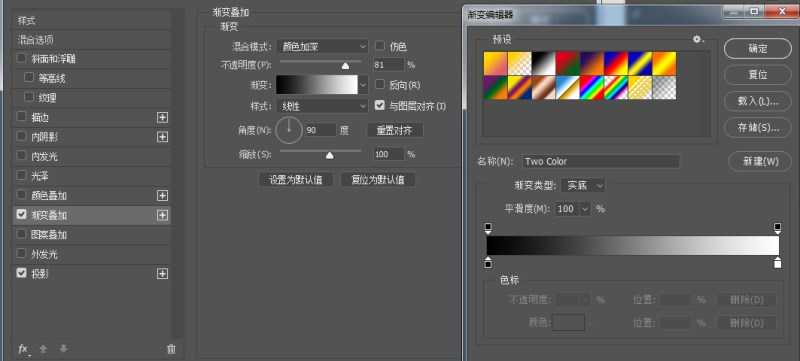
Task: Choose the copper gradient preset
Action: tap(544, 88)
